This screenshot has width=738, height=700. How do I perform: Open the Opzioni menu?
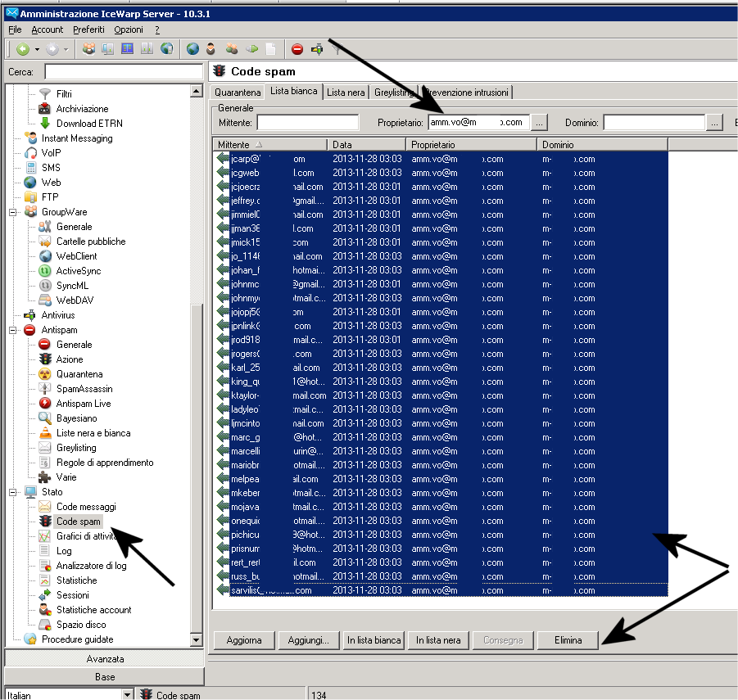(129, 29)
